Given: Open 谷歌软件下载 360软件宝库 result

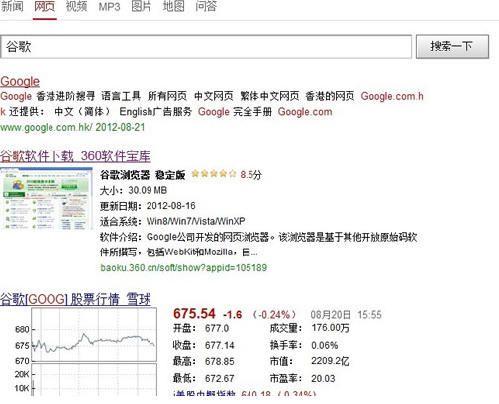Looking at the screenshot, I should point(75,156).
